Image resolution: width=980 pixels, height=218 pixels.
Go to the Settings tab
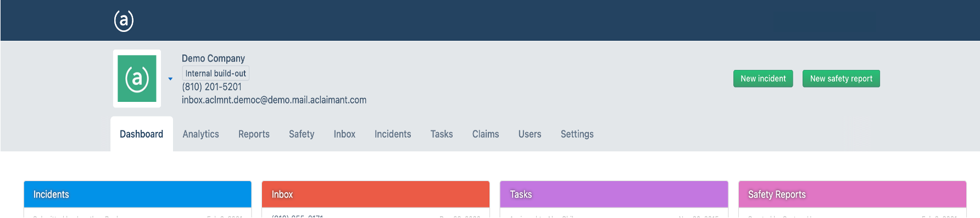pyautogui.click(x=577, y=134)
